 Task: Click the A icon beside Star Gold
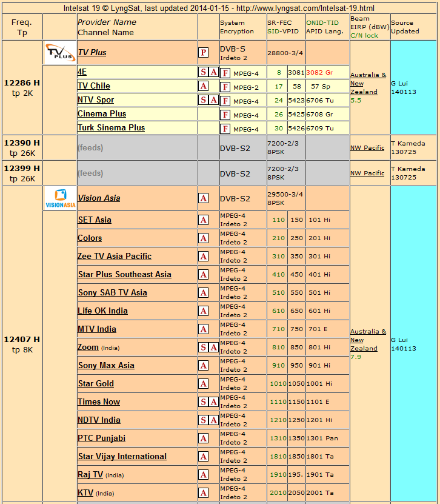pos(203,384)
